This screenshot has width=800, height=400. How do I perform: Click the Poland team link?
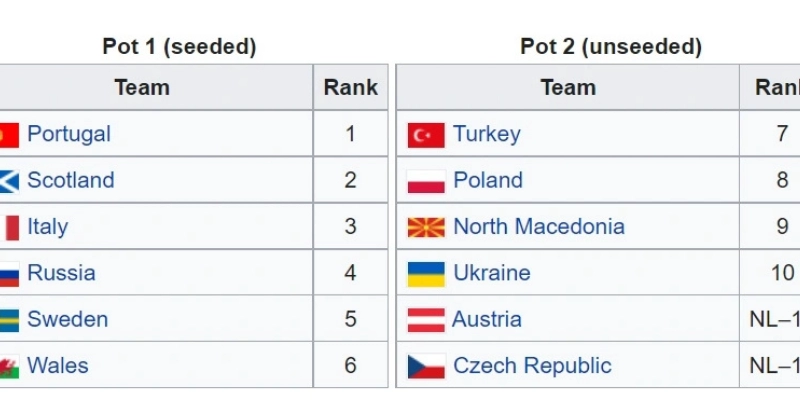tap(488, 180)
